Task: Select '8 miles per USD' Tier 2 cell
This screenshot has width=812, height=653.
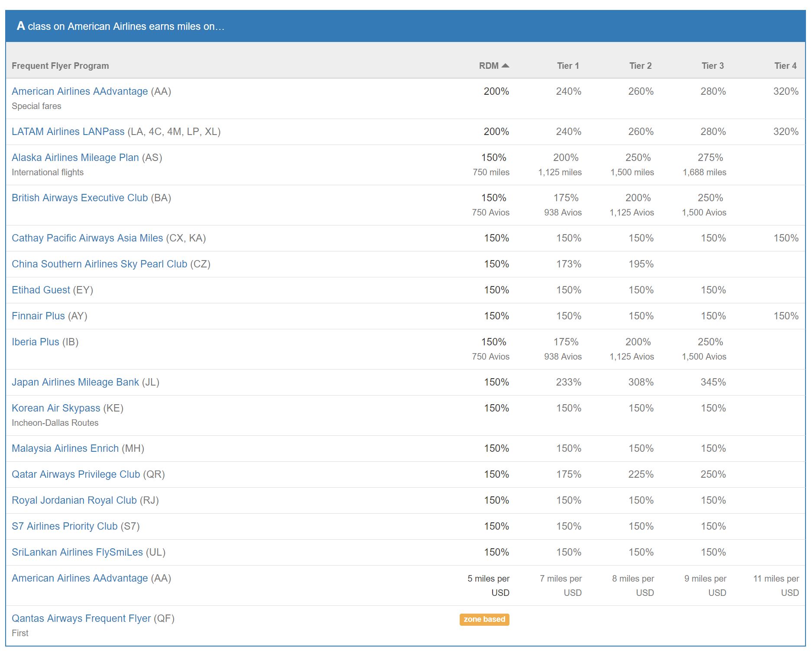Action: click(633, 585)
